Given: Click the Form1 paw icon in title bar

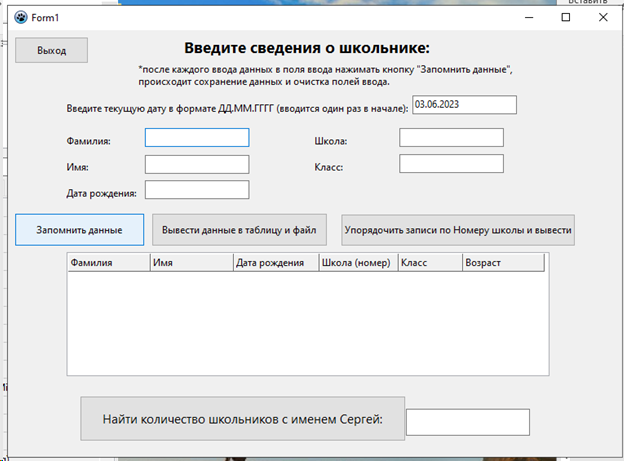Looking at the screenshot, I should click(21, 18).
